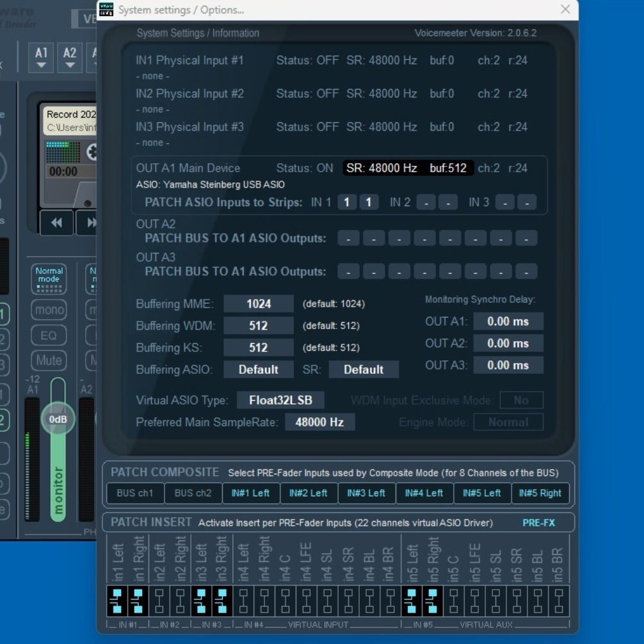Viewport: 644px width, 644px height.
Task: Activate the in2 Left insert icon
Action: click(x=159, y=601)
